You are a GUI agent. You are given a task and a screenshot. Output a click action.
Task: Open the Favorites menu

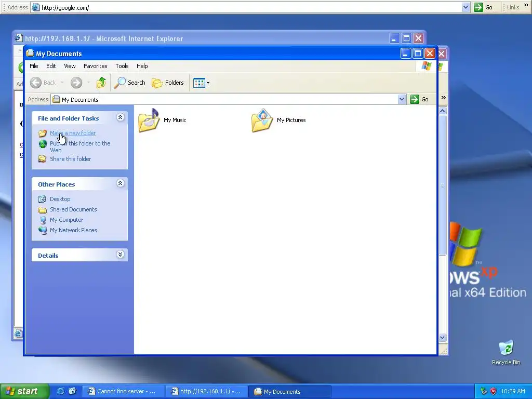pyautogui.click(x=96, y=66)
